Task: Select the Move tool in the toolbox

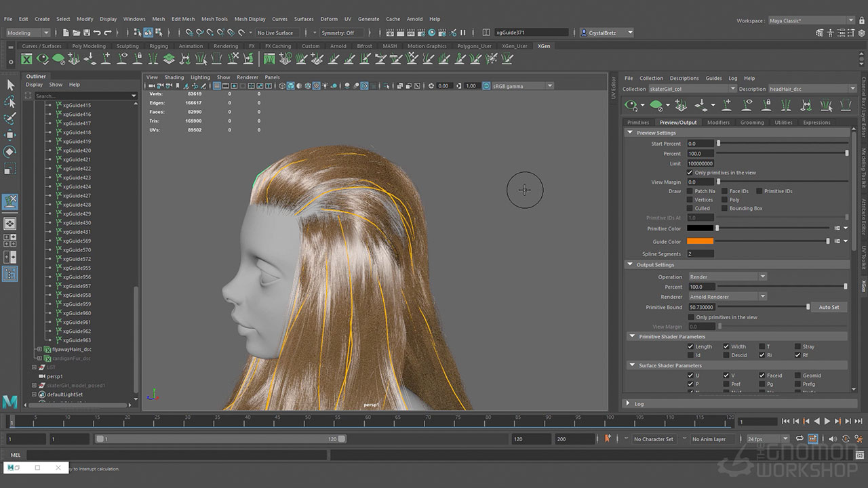Action: 10,135
